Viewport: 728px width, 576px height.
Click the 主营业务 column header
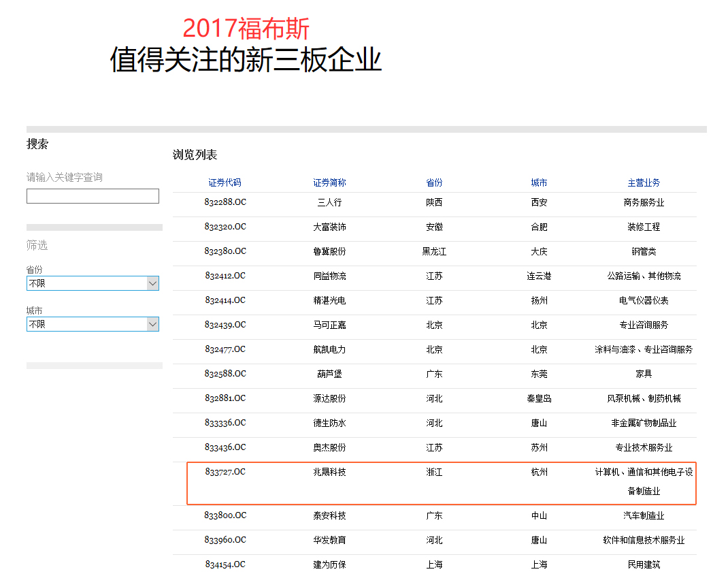(x=644, y=182)
